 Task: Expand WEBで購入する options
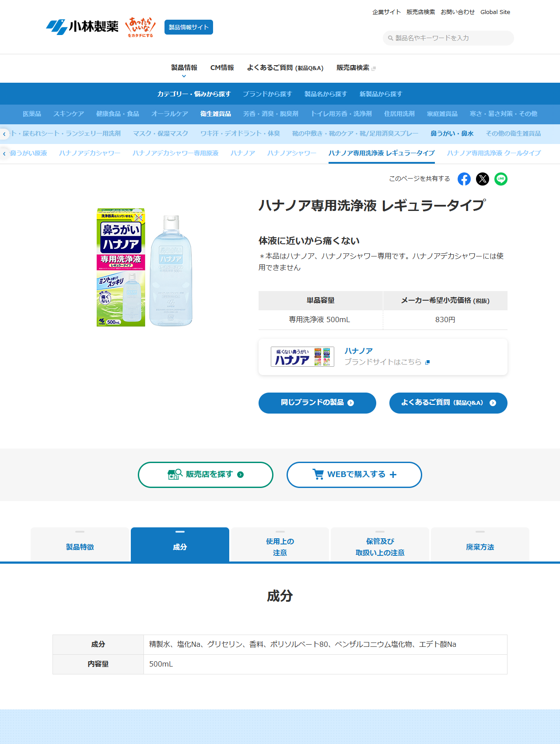pyautogui.click(x=354, y=475)
